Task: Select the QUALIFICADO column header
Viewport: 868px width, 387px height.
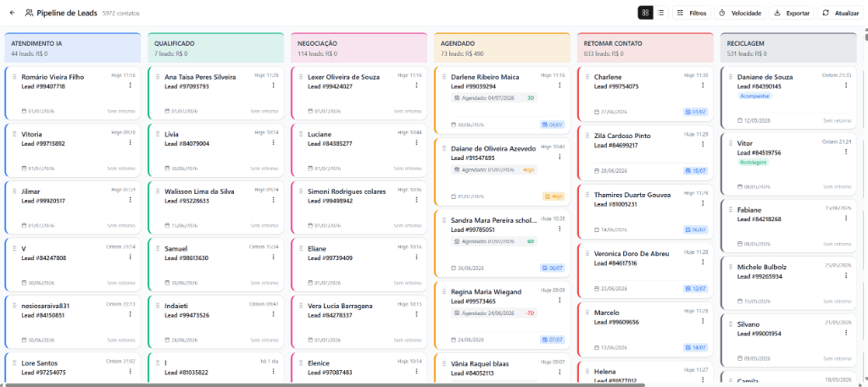Action: (215, 48)
